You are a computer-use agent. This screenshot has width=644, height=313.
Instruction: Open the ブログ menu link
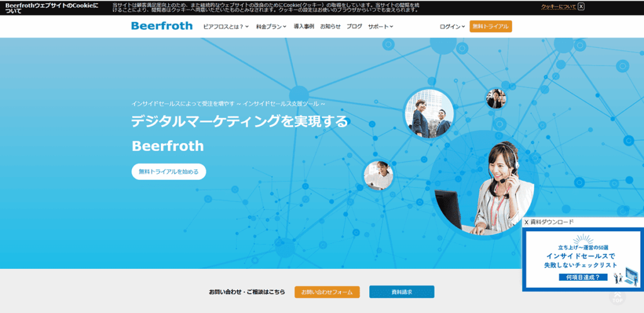pyautogui.click(x=354, y=26)
